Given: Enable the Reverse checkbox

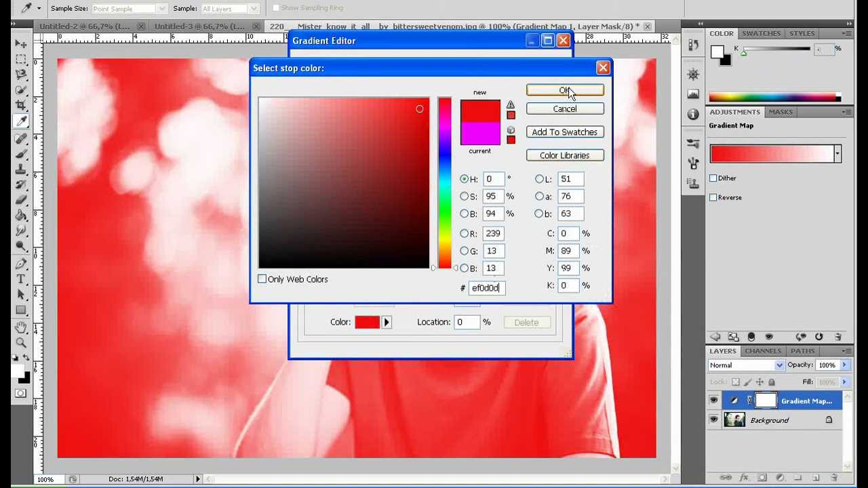Looking at the screenshot, I should click(x=713, y=197).
